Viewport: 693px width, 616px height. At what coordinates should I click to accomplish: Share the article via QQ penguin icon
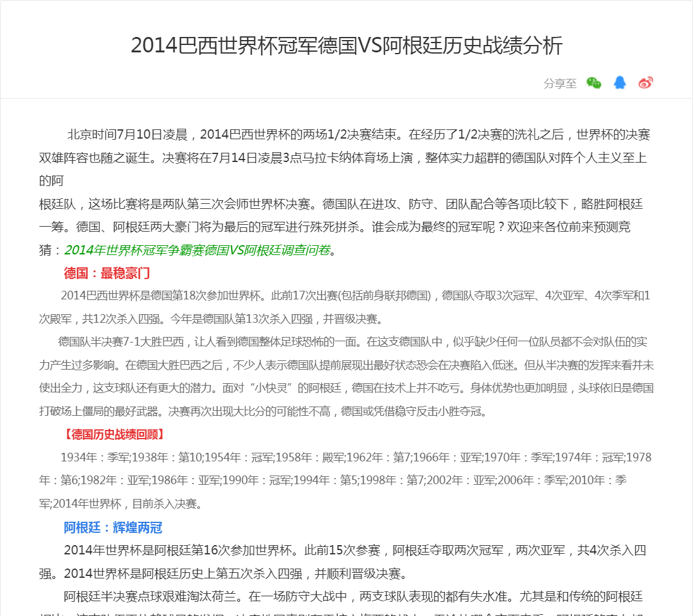click(620, 83)
